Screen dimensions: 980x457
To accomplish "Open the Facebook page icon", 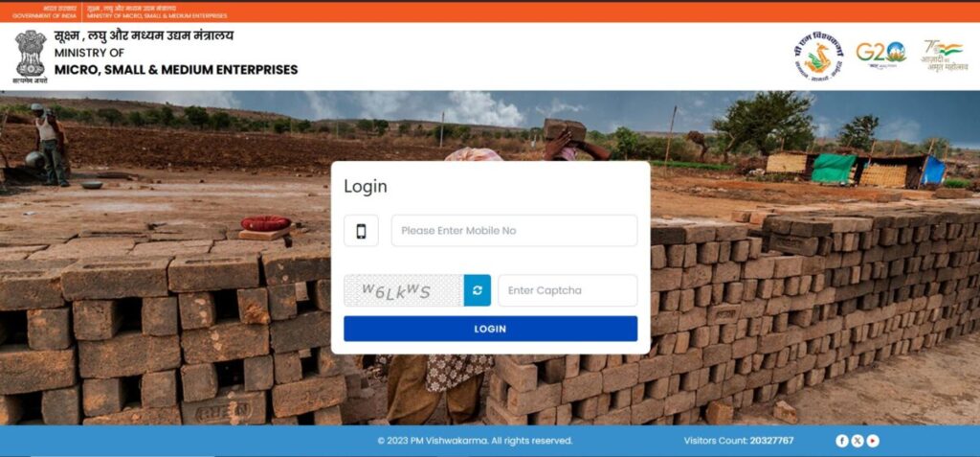I will [x=842, y=441].
